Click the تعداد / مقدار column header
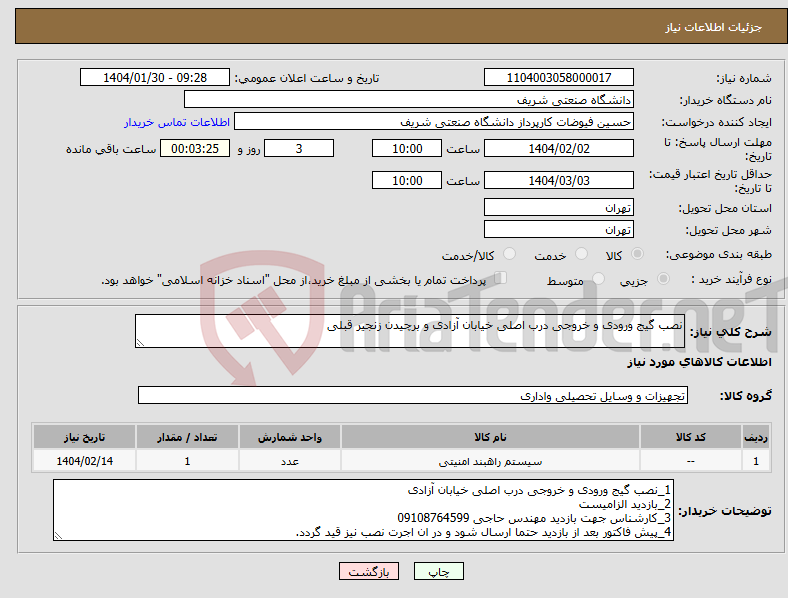This screenshot has height=598, width=788. pos(187,437)
